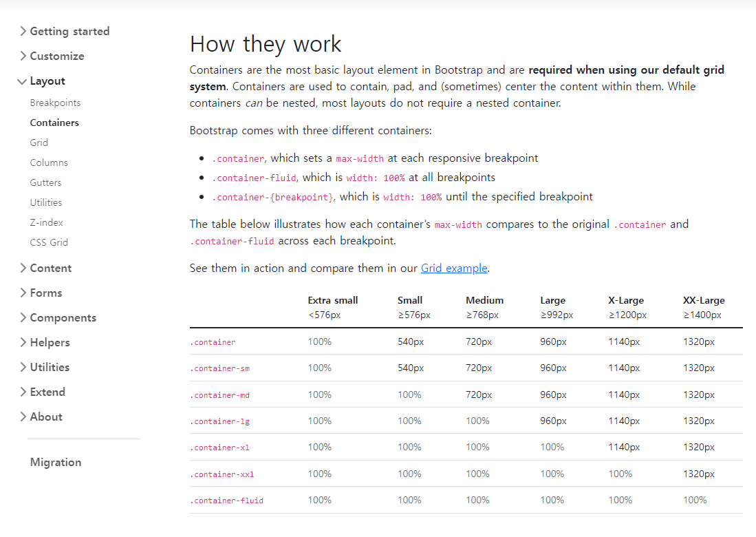This screenshot has height=537, width=756.
Task: Click the .container-xxl row label
Action: [222, 474]
